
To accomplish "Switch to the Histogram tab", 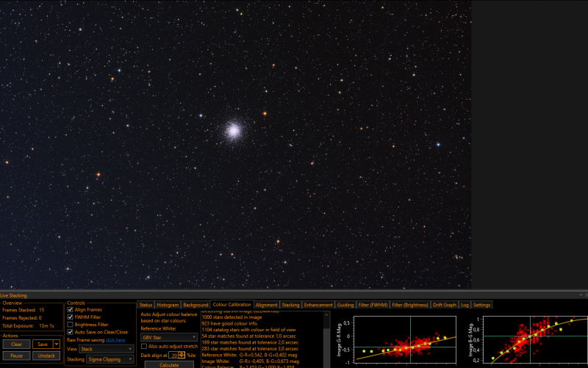I will click(168, 305).
